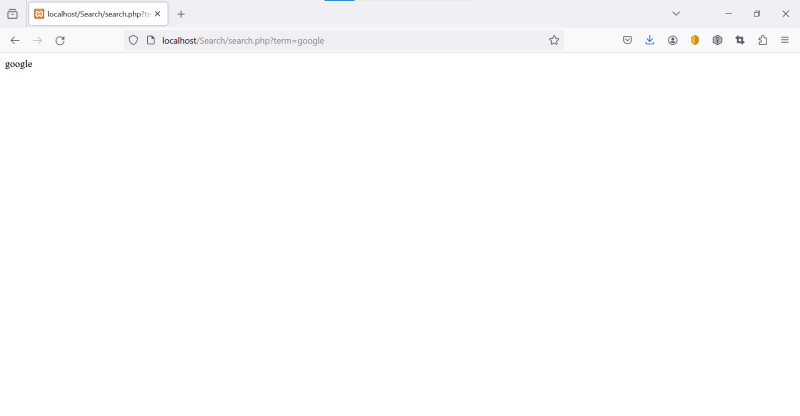Go back one page
This screenshot has height=416, width=800.
click(x=15, y=40)
